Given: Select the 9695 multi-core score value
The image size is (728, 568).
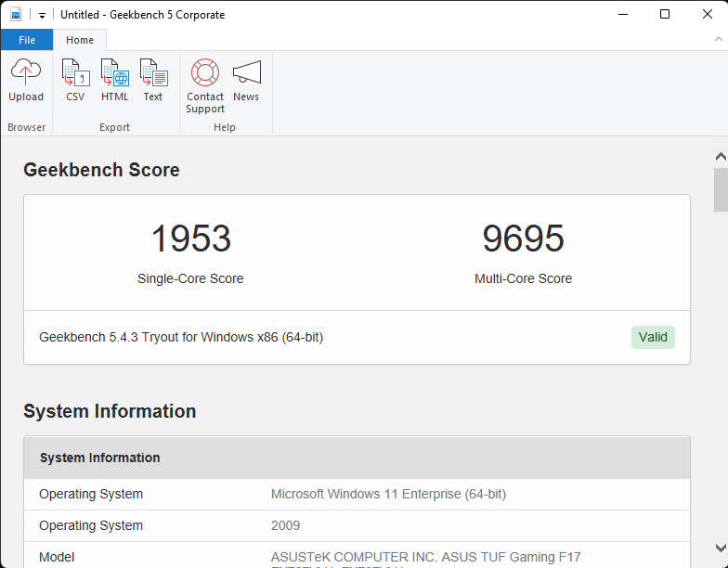Looking at the screenshot, I should click(524, 239).
